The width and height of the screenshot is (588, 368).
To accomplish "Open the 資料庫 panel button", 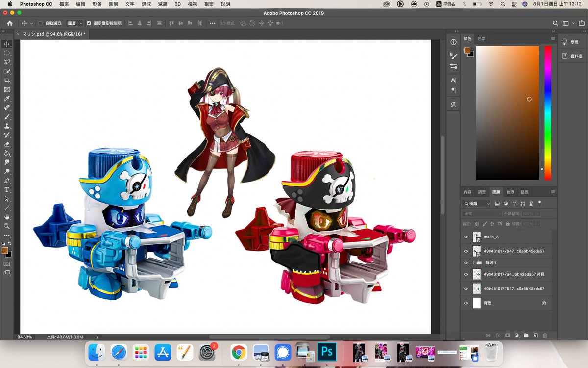I will click(x=573, y=56).
